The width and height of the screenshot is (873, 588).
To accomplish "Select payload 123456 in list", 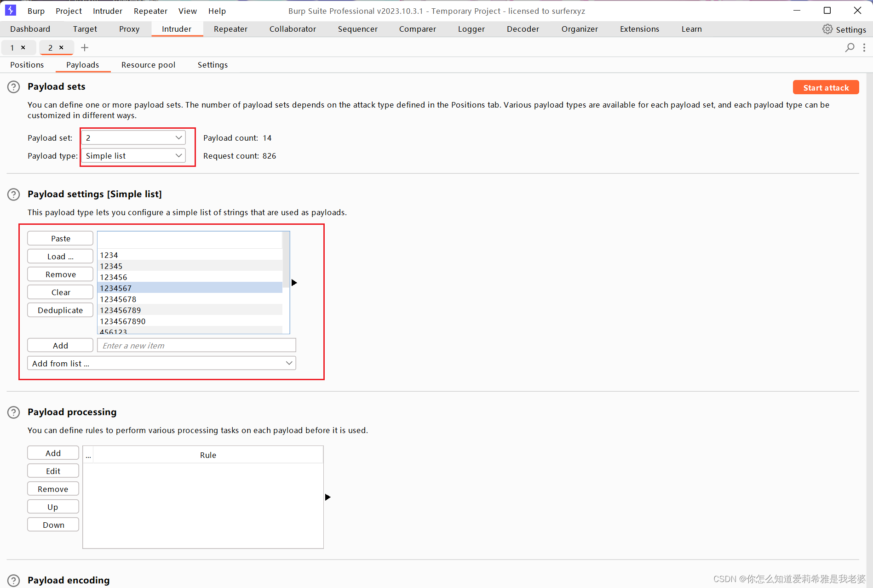I will tap(190, 277).
